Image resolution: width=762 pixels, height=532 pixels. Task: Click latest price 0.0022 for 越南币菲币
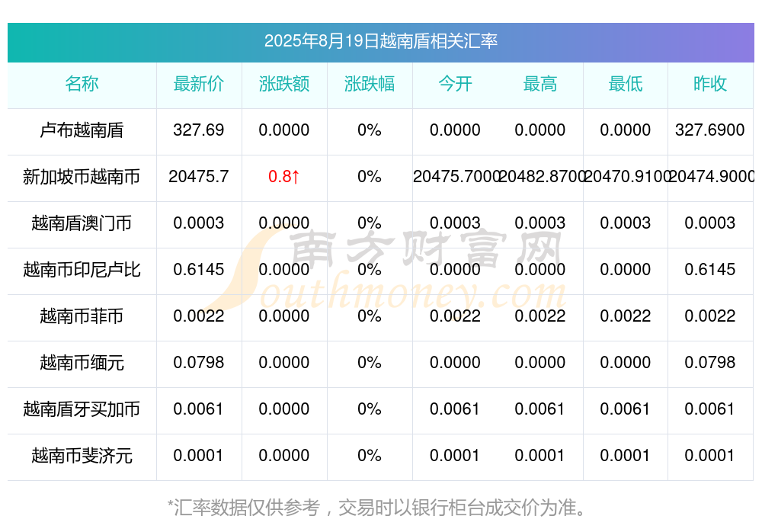pos(198,316)
